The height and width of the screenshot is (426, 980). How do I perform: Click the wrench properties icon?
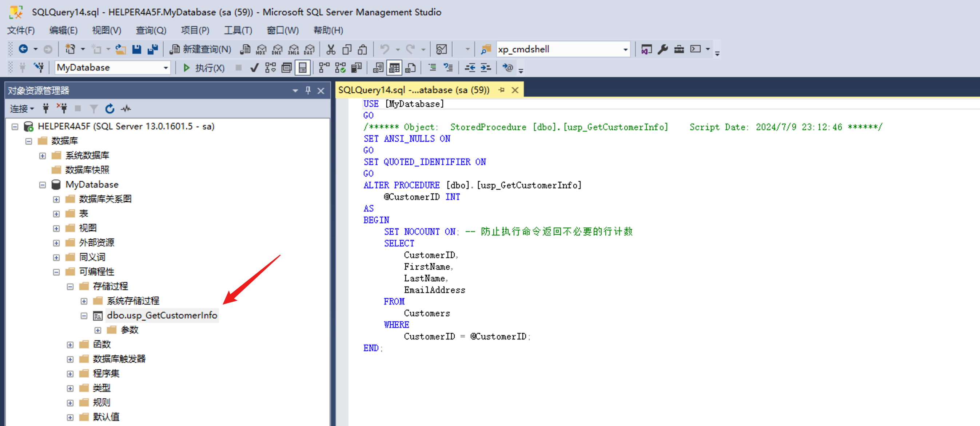pyautogui.click(x=662, y=49)
